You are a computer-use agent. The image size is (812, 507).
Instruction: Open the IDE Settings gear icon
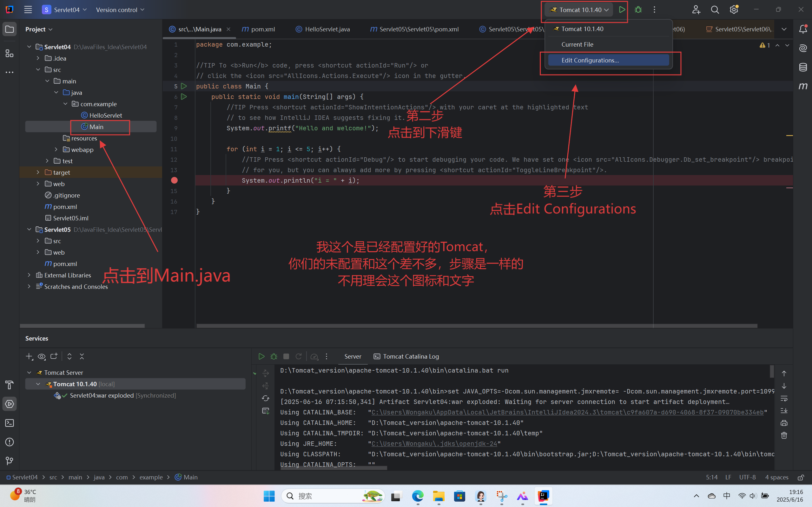pos(734,10)
